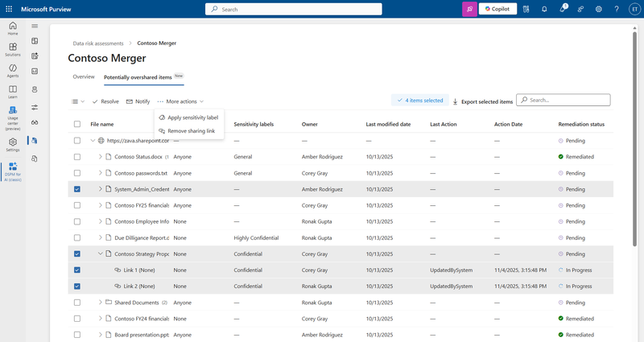Switch to the Overview tab

click(x=84, y=77)
